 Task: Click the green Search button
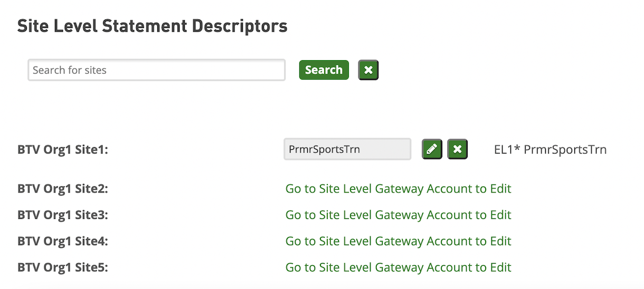324,70
